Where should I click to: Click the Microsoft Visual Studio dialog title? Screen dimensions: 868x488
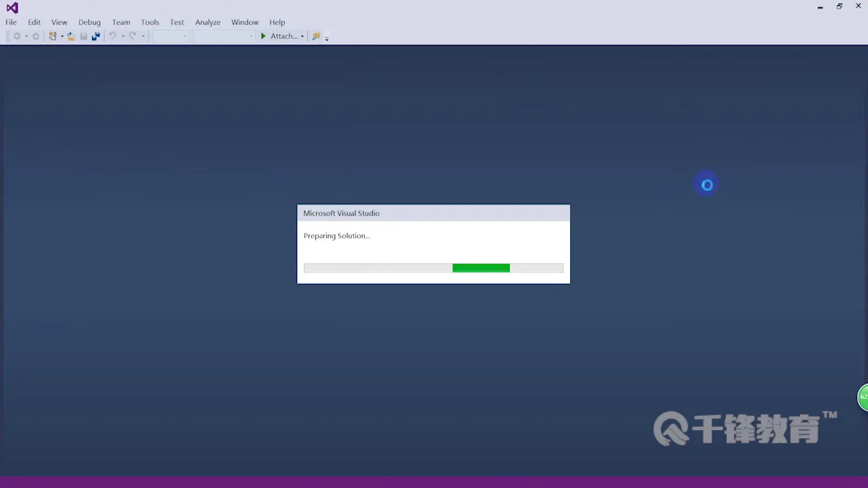(341, 213)
